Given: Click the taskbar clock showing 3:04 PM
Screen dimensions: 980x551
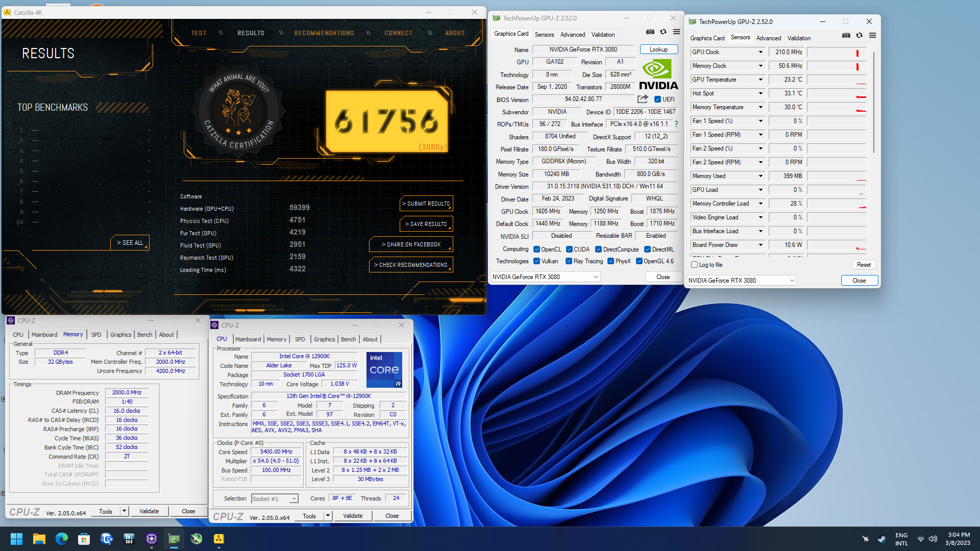Looking at the screenshot, I should pos(958,539).
